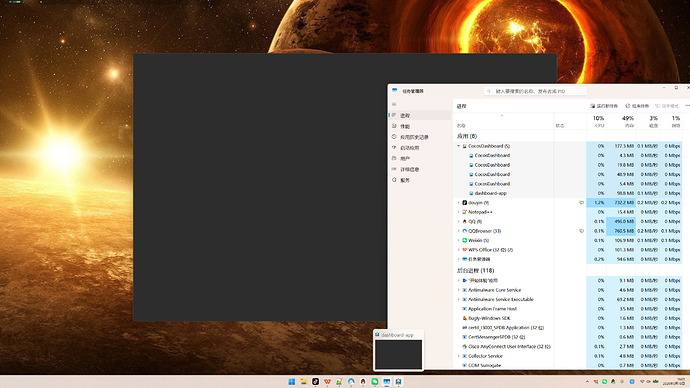Open WeChat from the taskbar

[375, 382]
